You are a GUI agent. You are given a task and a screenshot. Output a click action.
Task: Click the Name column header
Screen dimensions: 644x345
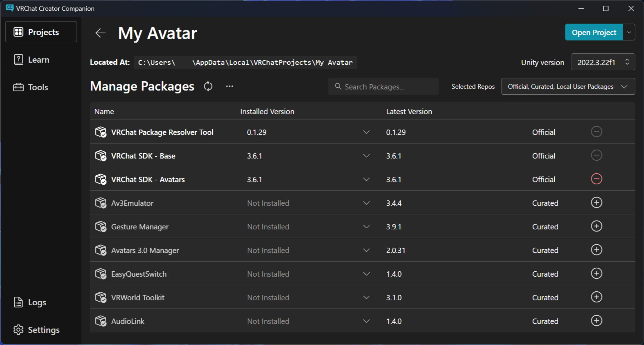pyautogui.click(x=104, y=112)
